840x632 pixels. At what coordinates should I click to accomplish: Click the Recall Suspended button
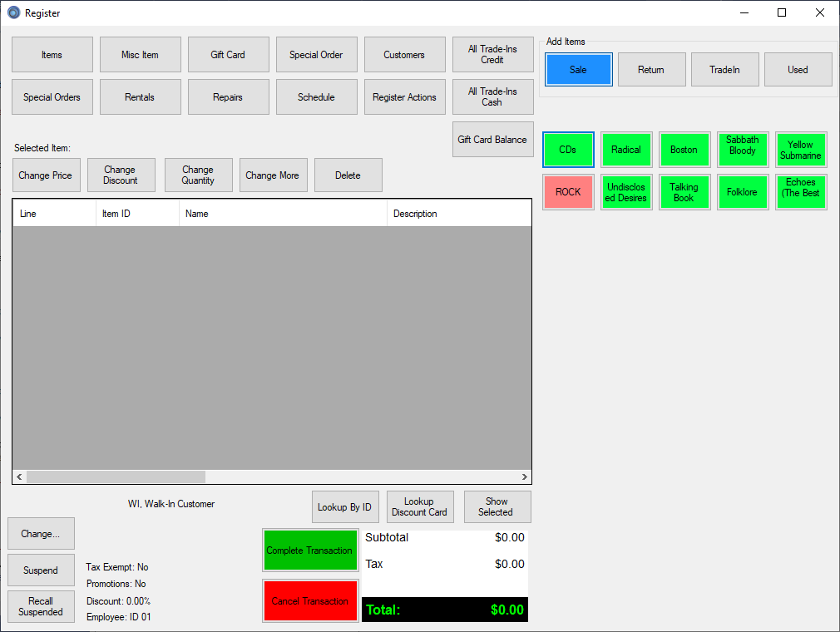[x=41, y=606]
